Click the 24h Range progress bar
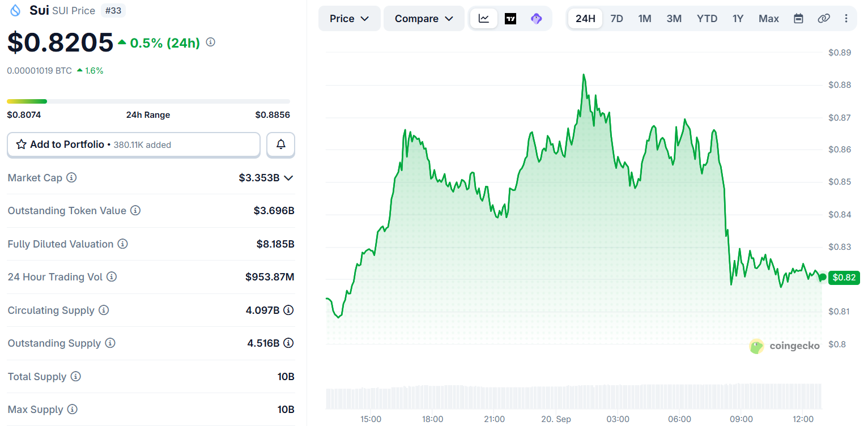This screenshot has width=868, height=426. click(148, 101)
